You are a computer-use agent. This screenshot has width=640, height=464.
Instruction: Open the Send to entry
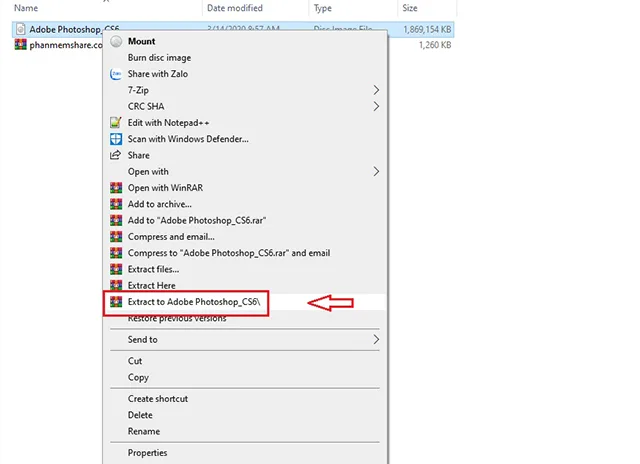(x=142, y=340)
